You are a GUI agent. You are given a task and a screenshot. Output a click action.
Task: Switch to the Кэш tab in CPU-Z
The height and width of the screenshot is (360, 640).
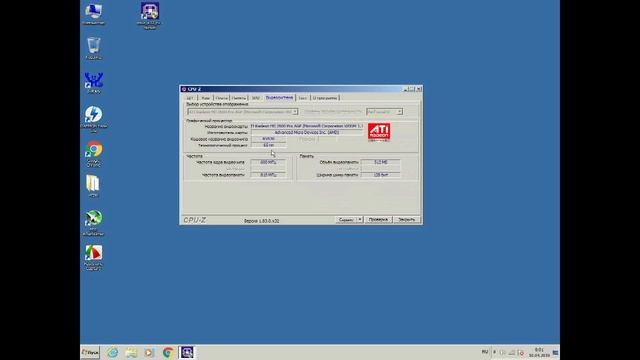[206, 98]
